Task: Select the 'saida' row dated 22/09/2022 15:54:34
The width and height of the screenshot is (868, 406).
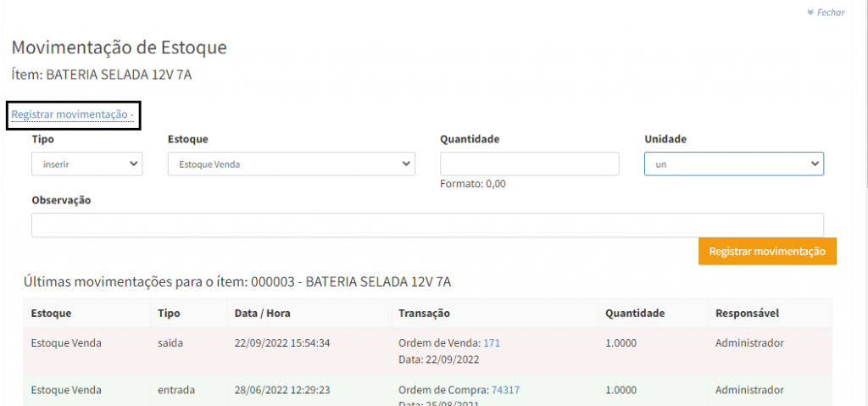Action: [x=280, y=351]
